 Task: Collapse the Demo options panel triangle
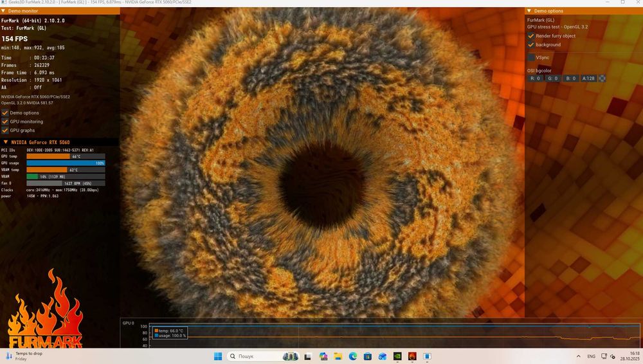529,11
